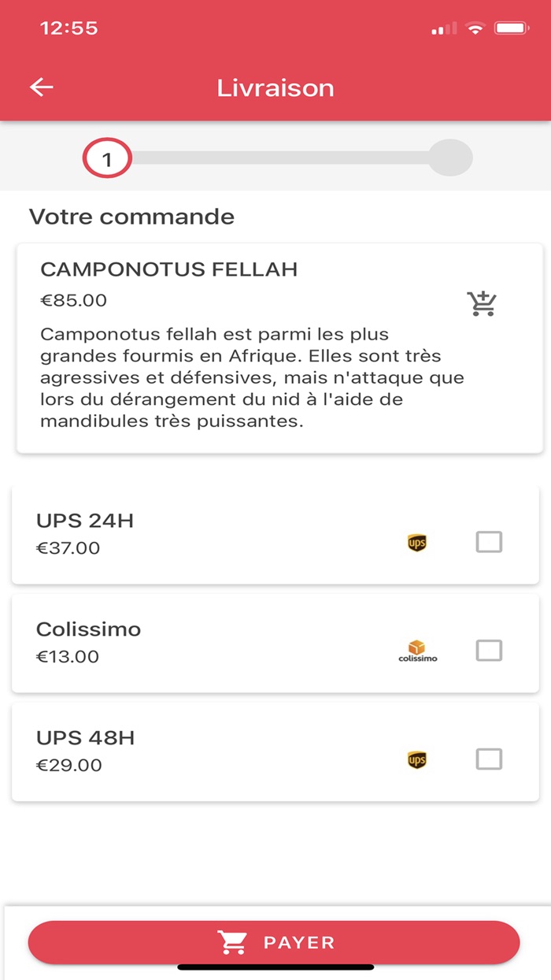Viewport: 551px width, 980px height.
Task: Click the final grey step circle
Action: tap(450, 158)
